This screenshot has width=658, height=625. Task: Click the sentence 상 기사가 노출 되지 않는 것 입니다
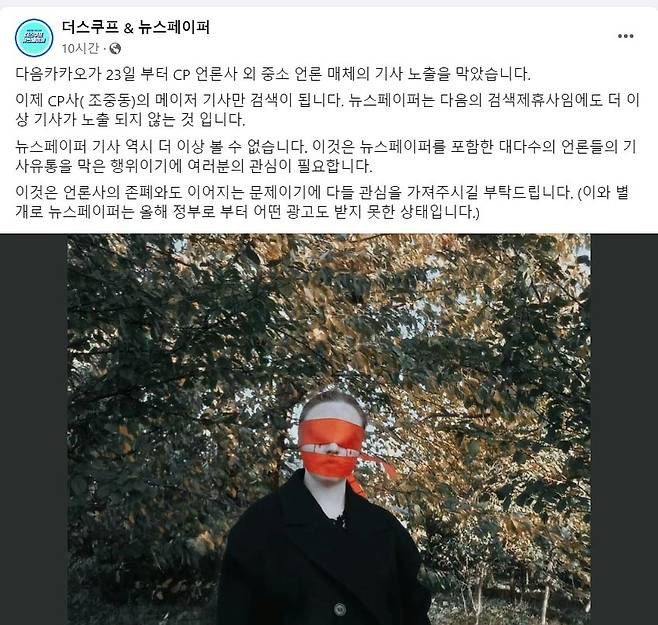pyautogui.click(x=131, y=120)
